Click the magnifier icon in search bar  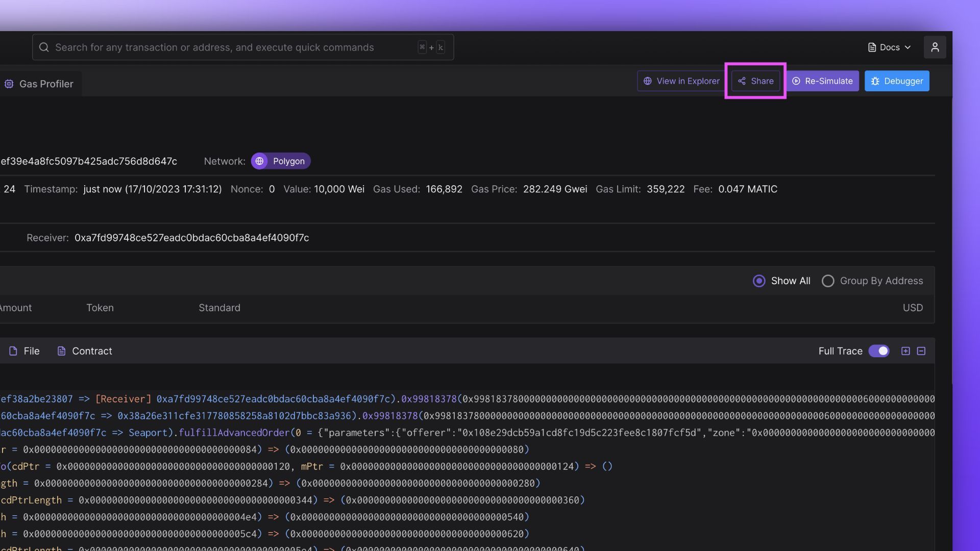coord(44,47)
